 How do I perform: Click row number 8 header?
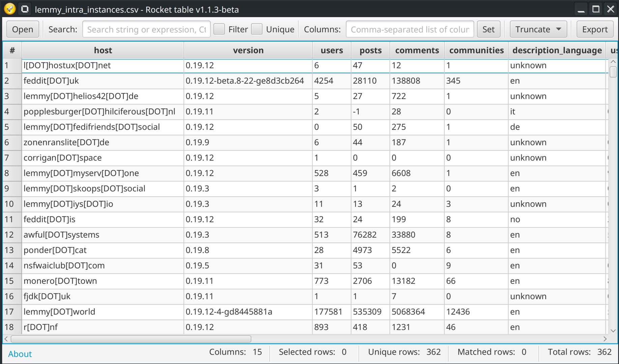(x=12, y=173)
